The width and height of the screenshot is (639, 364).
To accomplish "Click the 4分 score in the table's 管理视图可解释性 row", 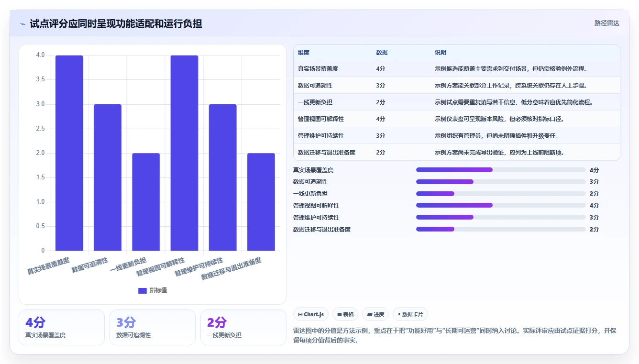I will pos(381,119).
